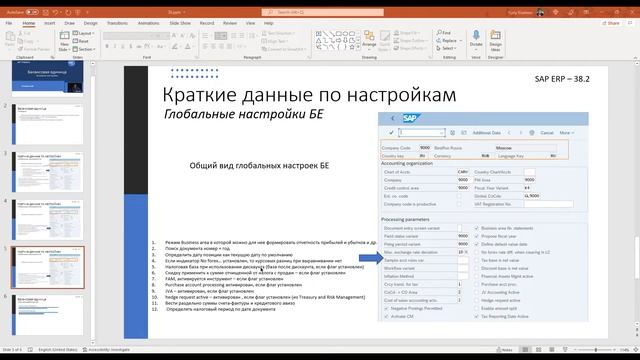Open the Shape Outline dropdown
The height and width of the screenshot is (360, 640).
coord(410,41)
